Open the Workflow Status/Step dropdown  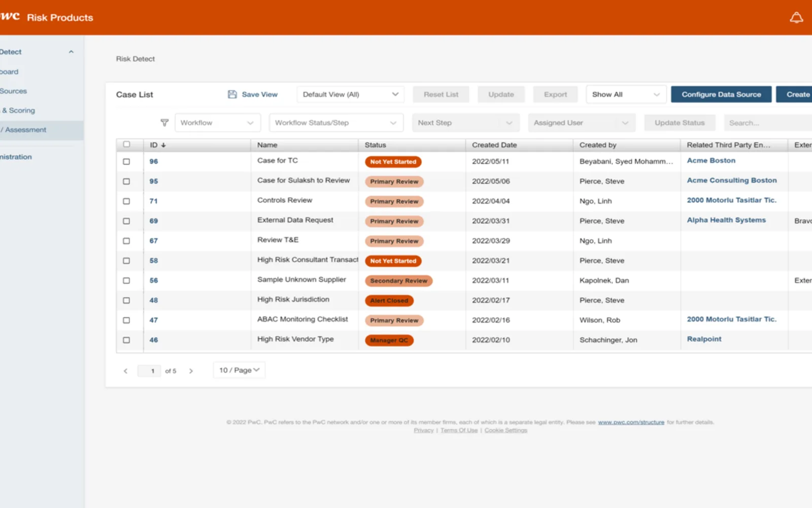coord(336,123)
